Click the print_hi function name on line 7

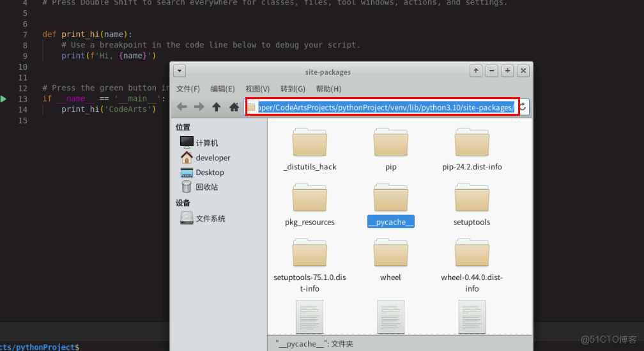(80, 34)
